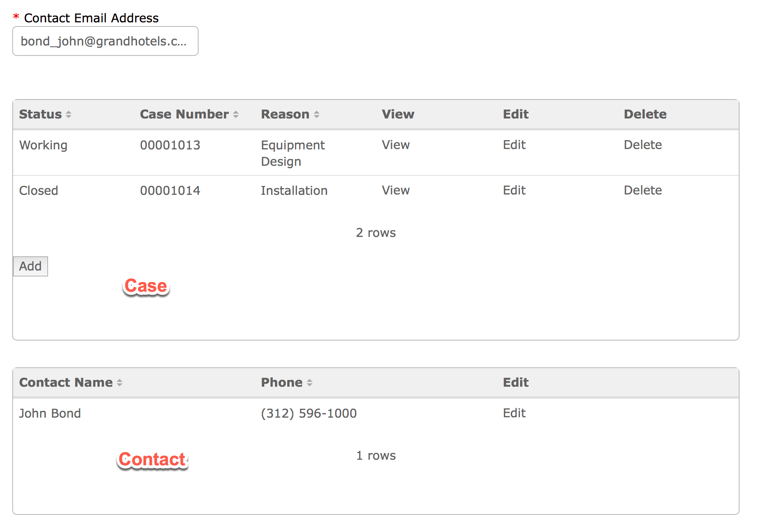
Task: Sort cases by Status column icon
Action: 69,114
